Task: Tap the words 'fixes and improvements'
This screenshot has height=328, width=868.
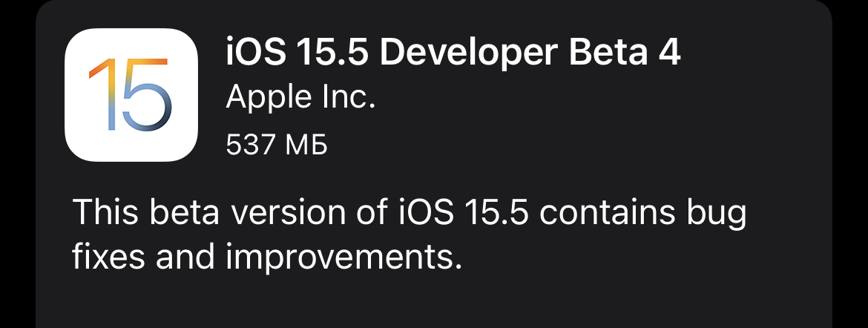Action: (267, 257)
